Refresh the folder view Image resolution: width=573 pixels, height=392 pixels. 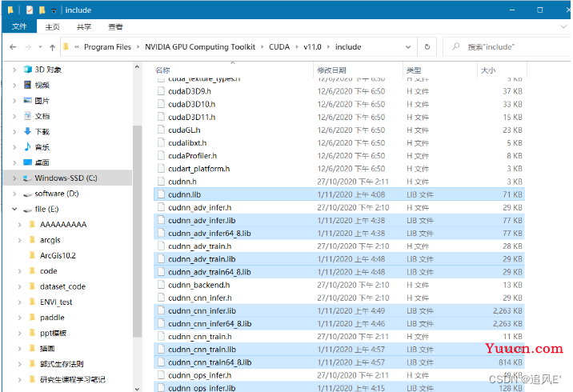click(427, 46)
